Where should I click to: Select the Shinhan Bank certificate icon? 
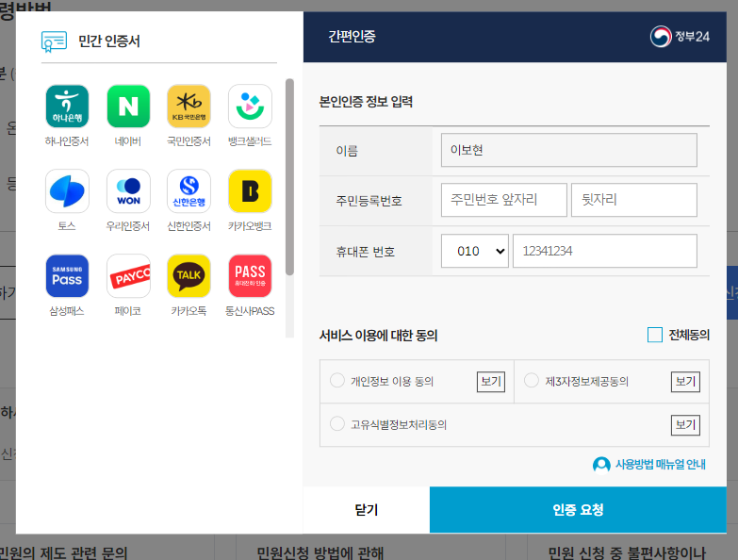[189, 191]
